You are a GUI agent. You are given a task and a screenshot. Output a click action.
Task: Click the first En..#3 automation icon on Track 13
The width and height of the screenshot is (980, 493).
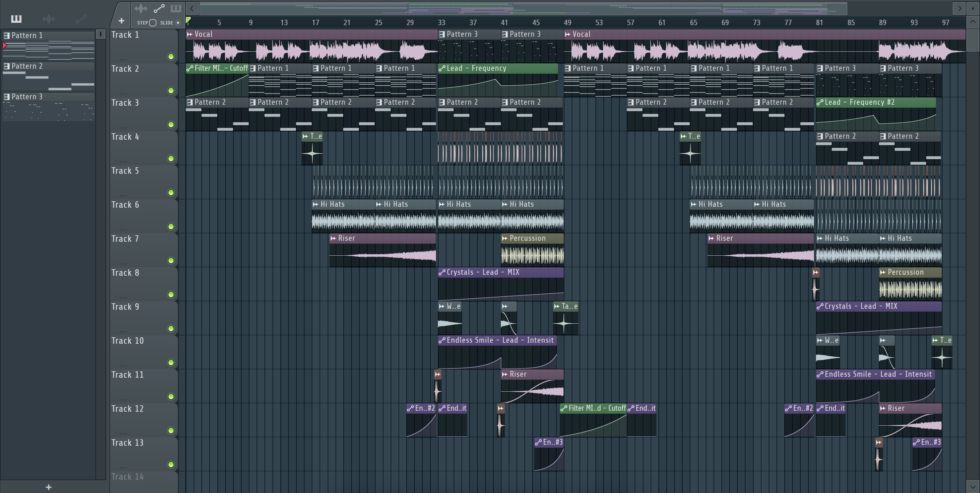click(x=538, y=442)
